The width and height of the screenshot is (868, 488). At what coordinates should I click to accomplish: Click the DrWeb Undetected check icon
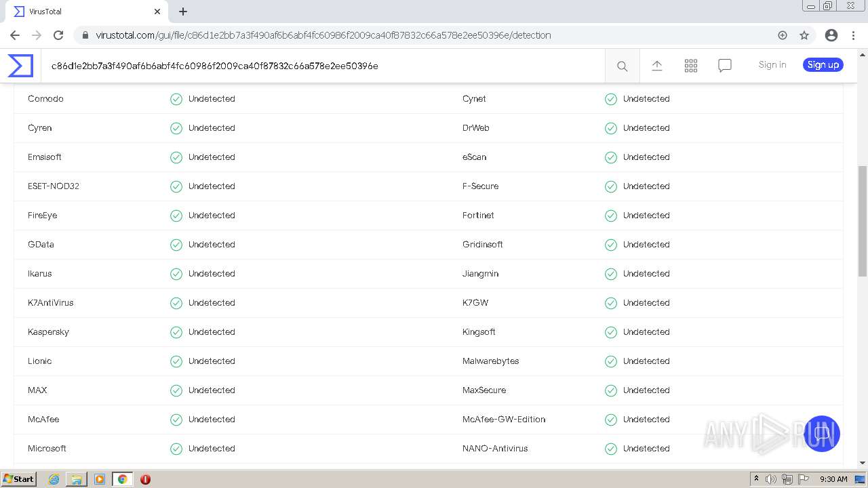(x=611, y=128)
